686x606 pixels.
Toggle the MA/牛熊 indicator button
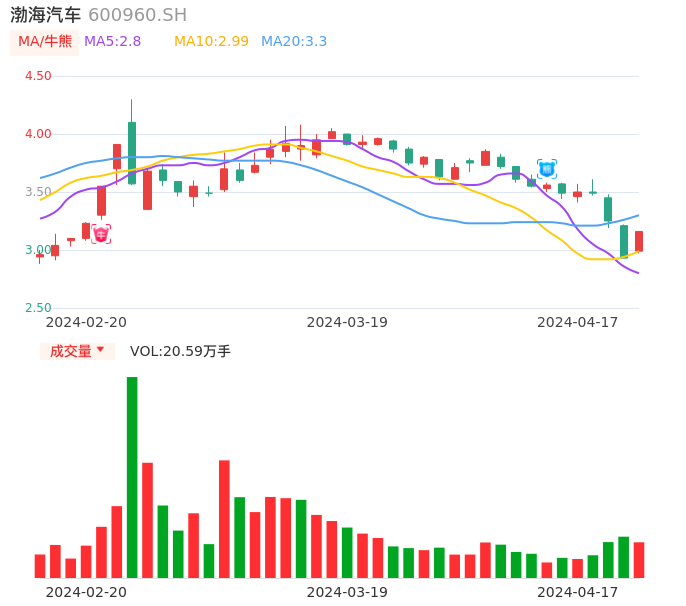click(45, 42)
